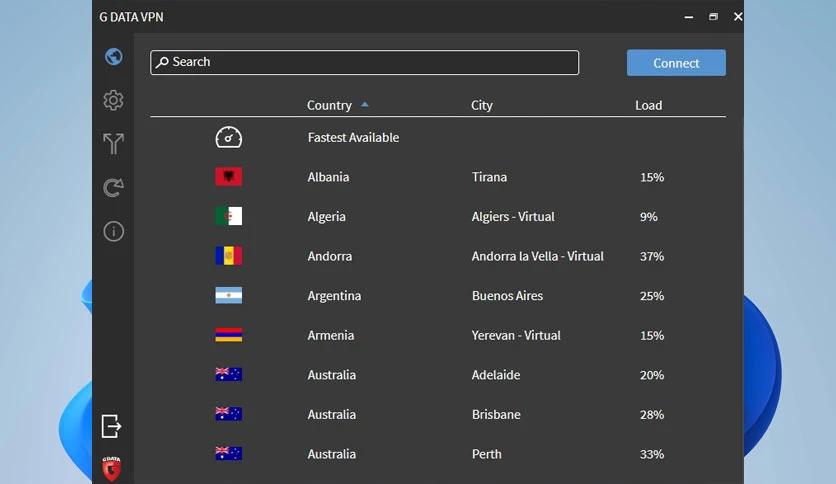Restore the G DATA VPN window size
The height and width of the screenshot is (484, 836).
point(713,17)
